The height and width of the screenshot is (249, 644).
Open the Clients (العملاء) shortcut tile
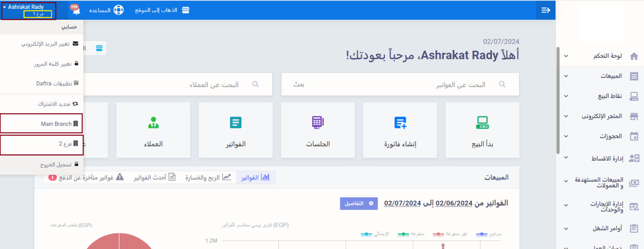153,130
